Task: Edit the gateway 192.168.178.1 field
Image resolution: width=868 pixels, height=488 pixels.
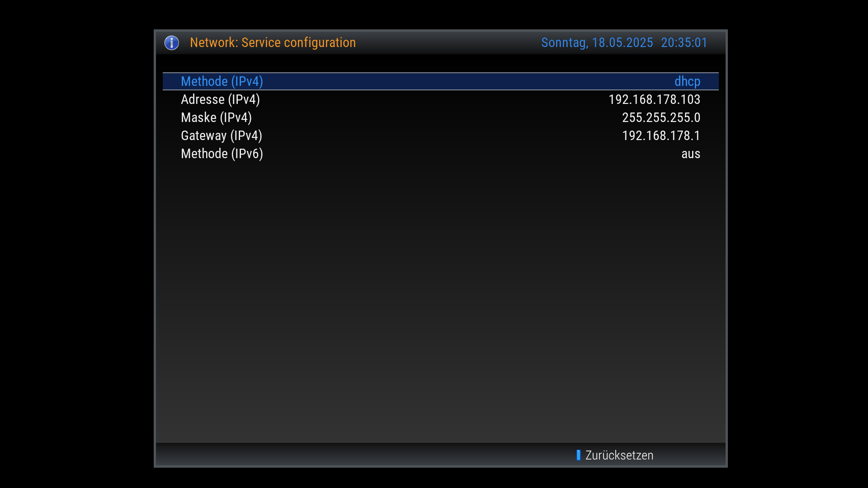Action: [660, 136]
